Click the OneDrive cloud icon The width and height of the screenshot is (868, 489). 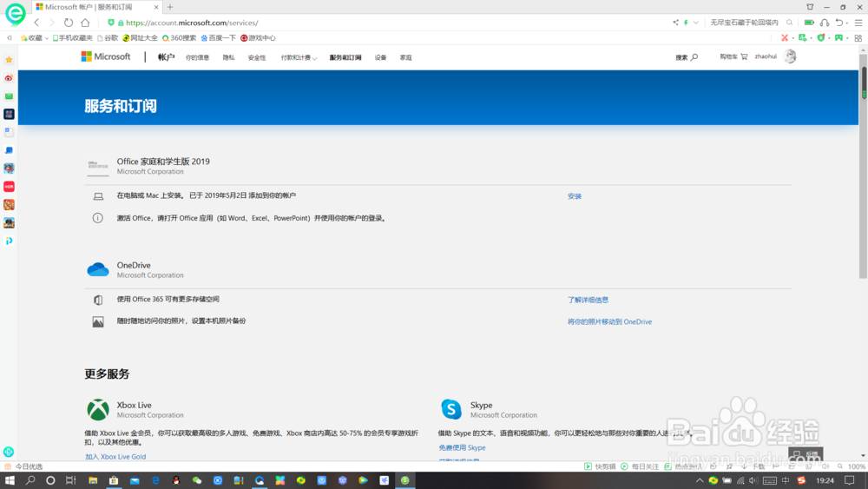(98, 269)
